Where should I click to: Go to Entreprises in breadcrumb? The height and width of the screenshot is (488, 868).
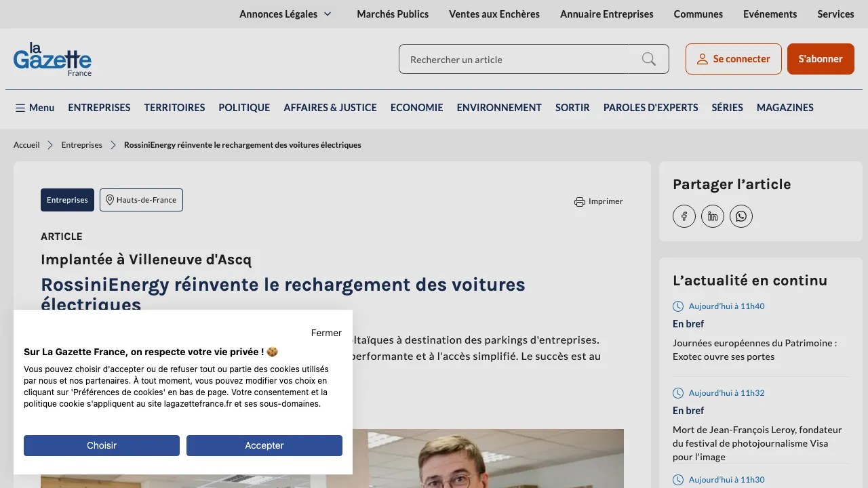[82, 145]
